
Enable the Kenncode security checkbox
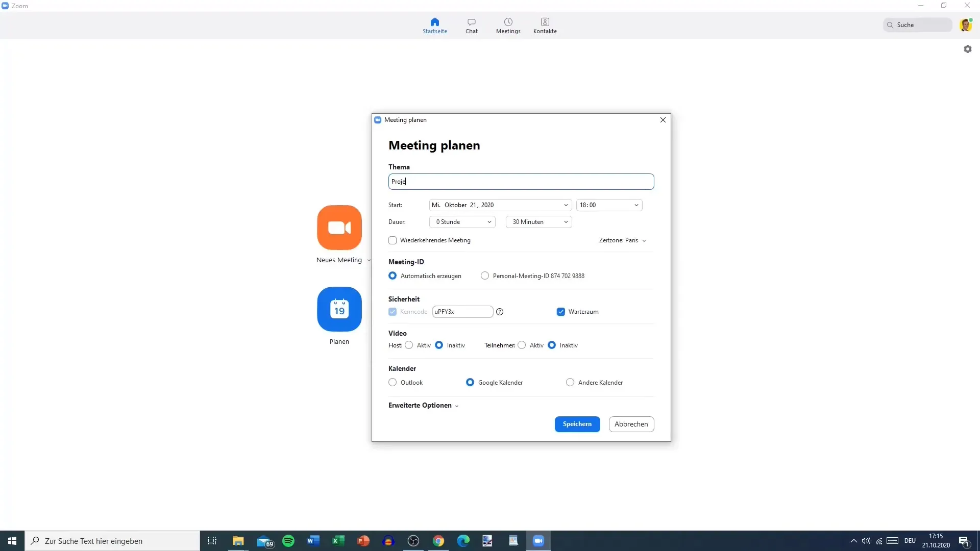393,312
